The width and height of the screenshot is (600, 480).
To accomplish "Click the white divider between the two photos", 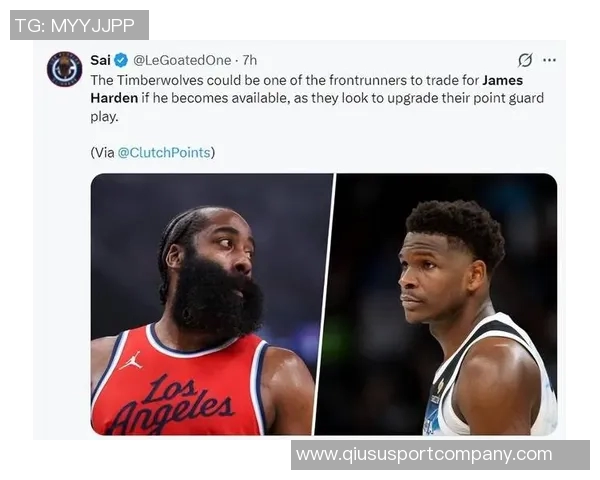I will (x=324, y=304).
